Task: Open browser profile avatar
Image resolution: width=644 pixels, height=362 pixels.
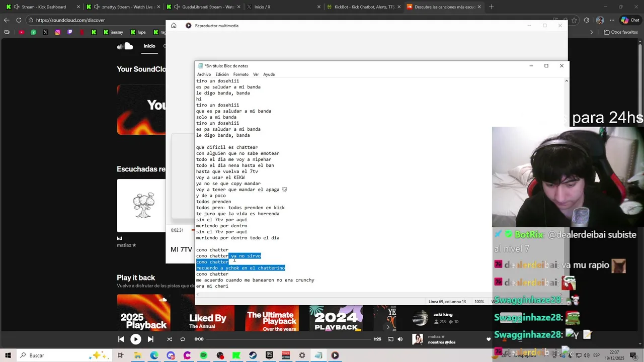Action: 600,20
